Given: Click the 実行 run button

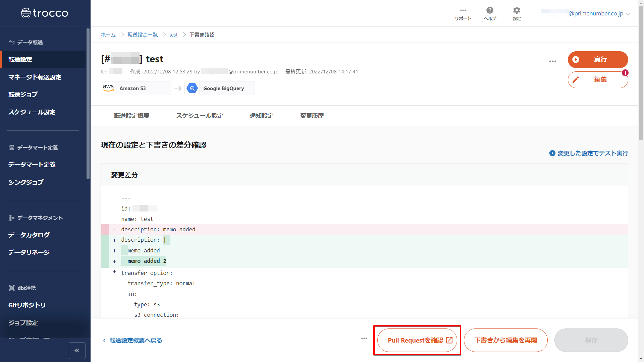Looking at the screenshot, I should 598,59.
